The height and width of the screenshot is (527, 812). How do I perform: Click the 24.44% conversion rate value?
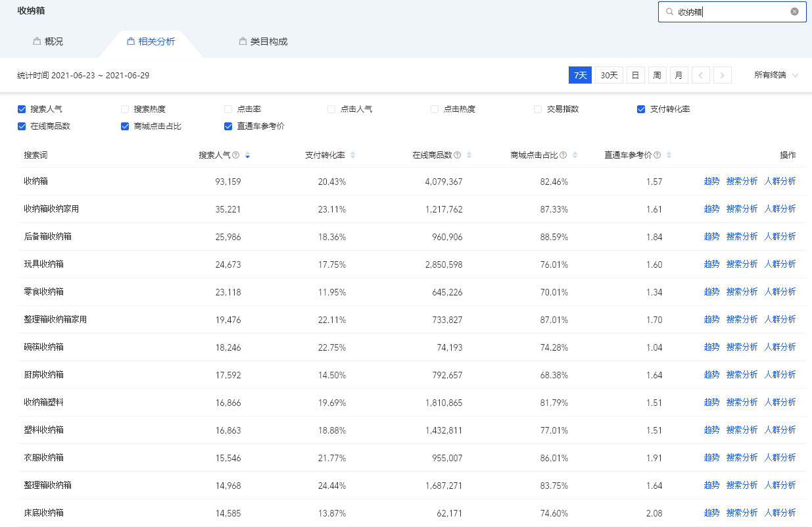point(332,486)
